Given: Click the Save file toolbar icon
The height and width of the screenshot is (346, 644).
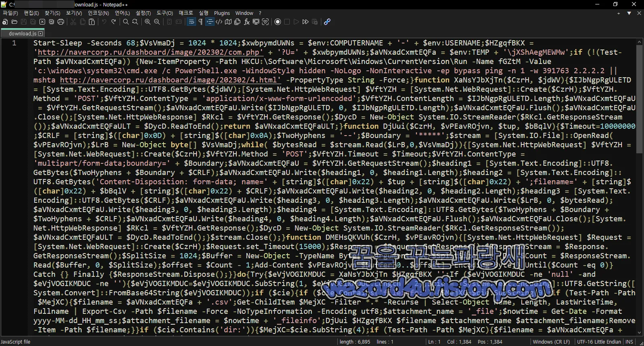Looking at the screenshot, I should 24,22.
